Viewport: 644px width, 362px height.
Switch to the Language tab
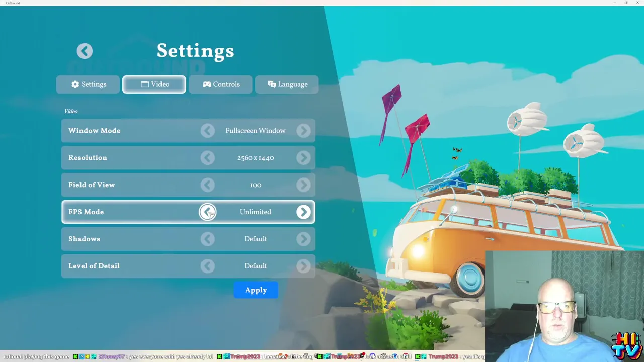pyautogui.click(x=287, y=84)
